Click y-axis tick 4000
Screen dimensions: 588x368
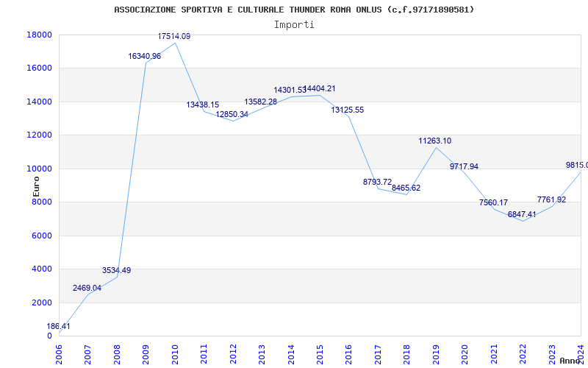42,269
